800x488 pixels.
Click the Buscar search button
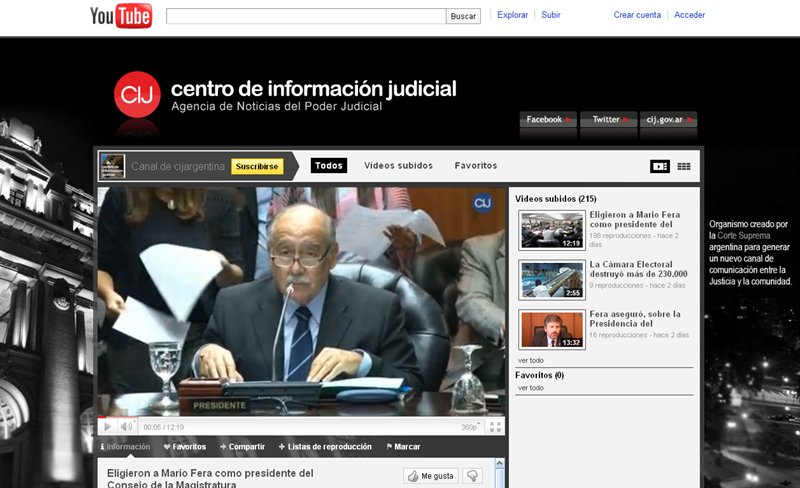pyautogui.click(x=463, y=16)
